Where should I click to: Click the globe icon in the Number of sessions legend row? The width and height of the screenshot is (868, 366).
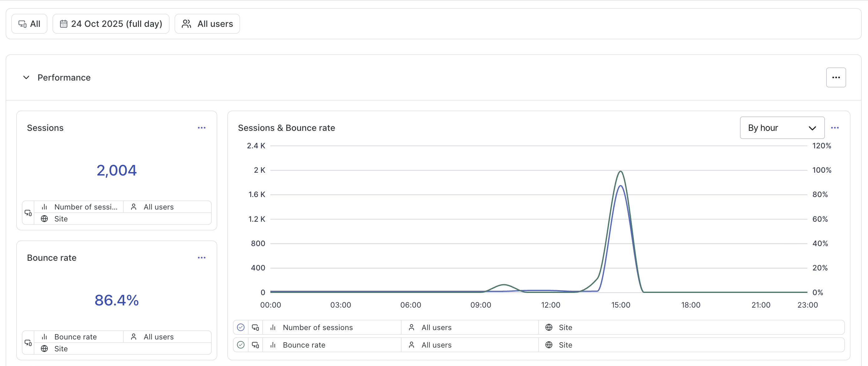click(549, 327)
